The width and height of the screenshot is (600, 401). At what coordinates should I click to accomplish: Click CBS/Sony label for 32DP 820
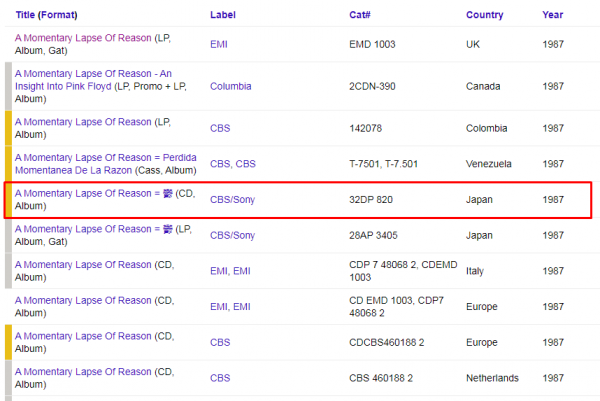pos(232,200)
